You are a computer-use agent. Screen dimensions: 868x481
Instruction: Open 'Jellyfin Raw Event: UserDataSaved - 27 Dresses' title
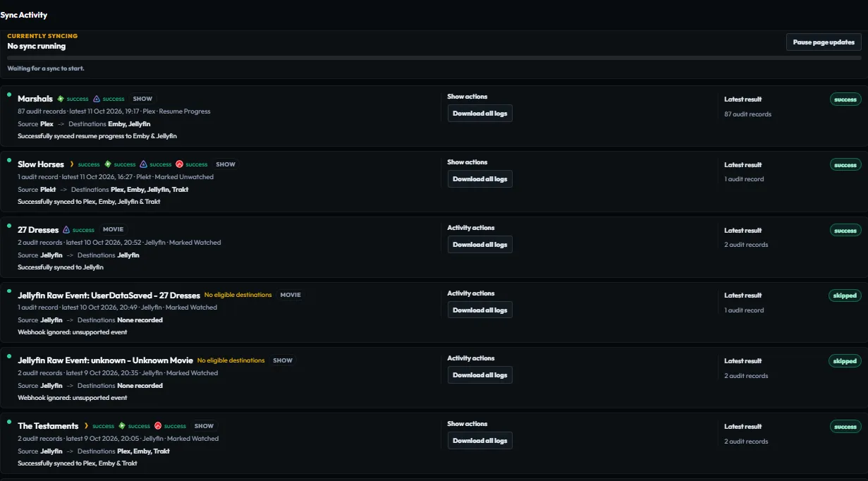(109, 296)
